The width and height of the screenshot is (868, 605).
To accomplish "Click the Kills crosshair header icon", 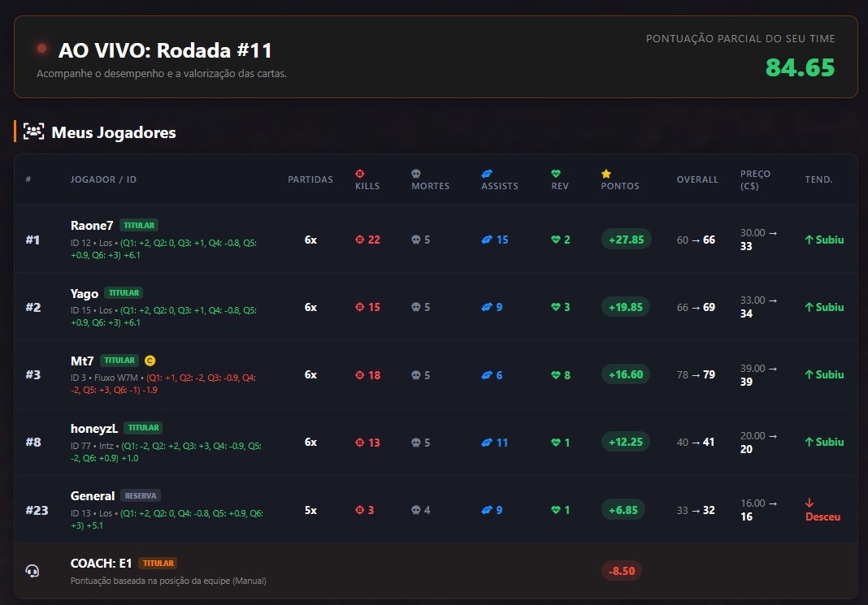I will pos(360,174).
